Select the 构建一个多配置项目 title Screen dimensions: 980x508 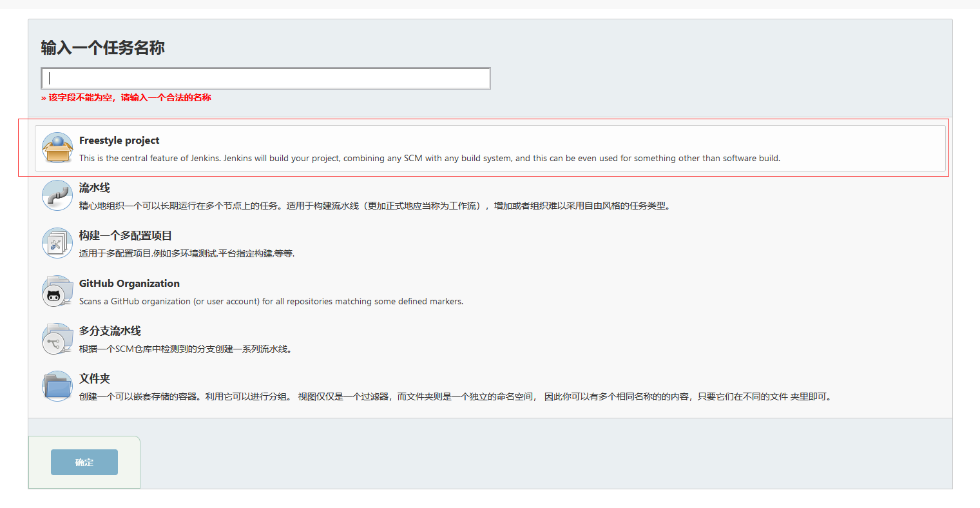point(126,235)
